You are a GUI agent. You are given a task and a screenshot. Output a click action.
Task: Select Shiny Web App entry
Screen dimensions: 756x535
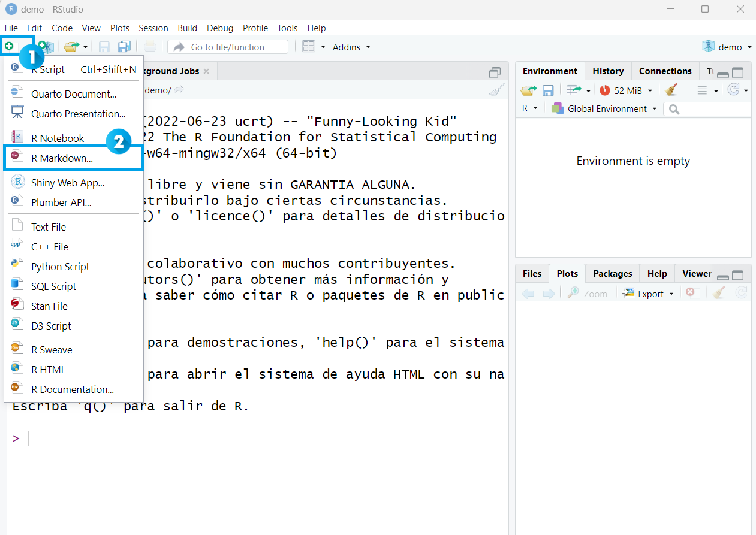[x=74, y=183]
